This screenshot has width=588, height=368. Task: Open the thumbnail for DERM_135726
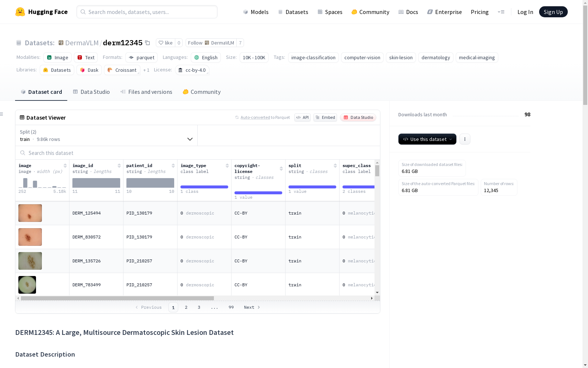pyautogui.click(x=30, y=261)
